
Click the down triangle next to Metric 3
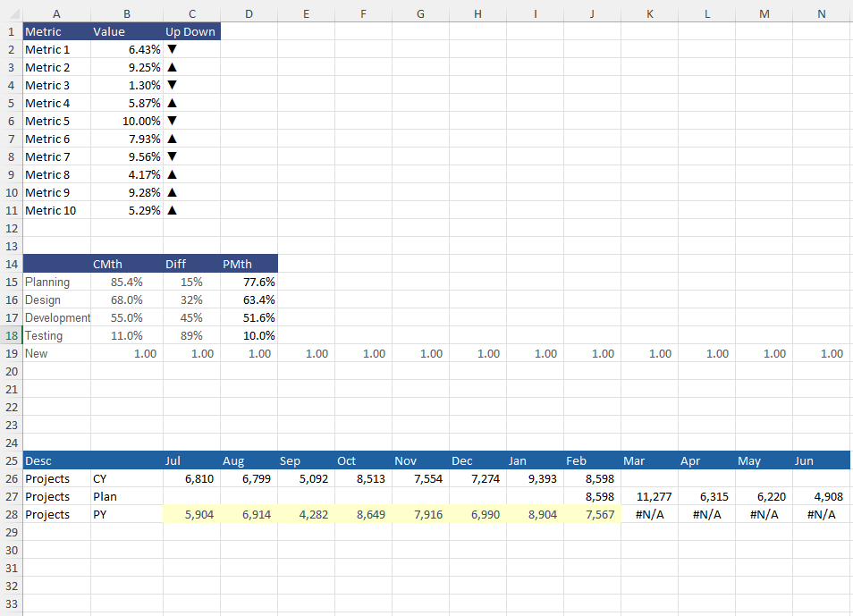pyautogui.click(x=171, y=85)
